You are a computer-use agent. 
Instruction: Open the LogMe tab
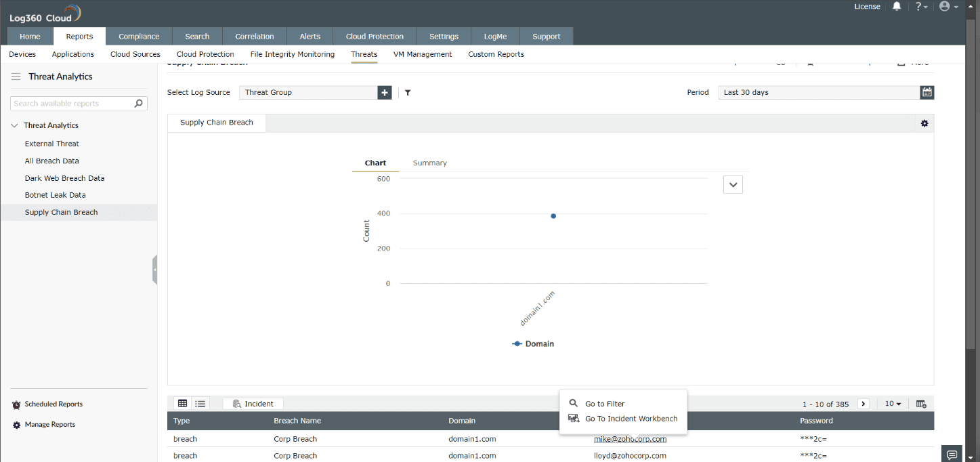pyautogui.click(x=495, y=37)
